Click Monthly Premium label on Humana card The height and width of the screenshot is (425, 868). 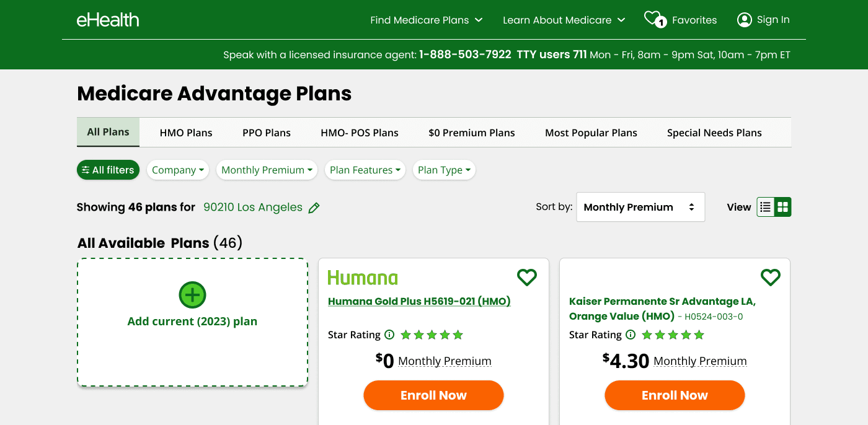click(445, 361)
